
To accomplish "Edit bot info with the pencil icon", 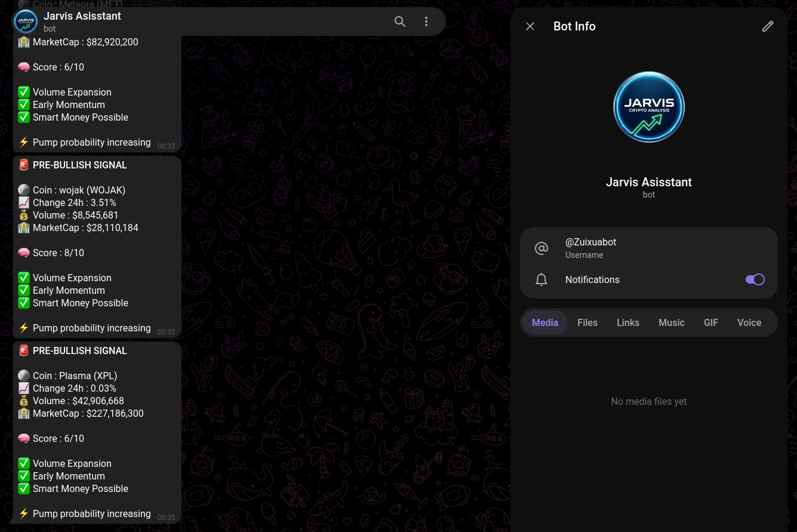I will 768,26.
